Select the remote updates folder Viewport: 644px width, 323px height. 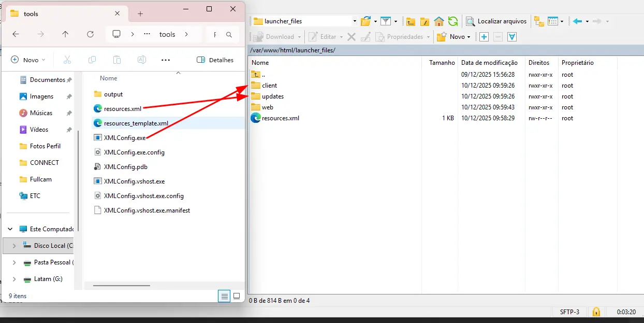tap(272, 96)
